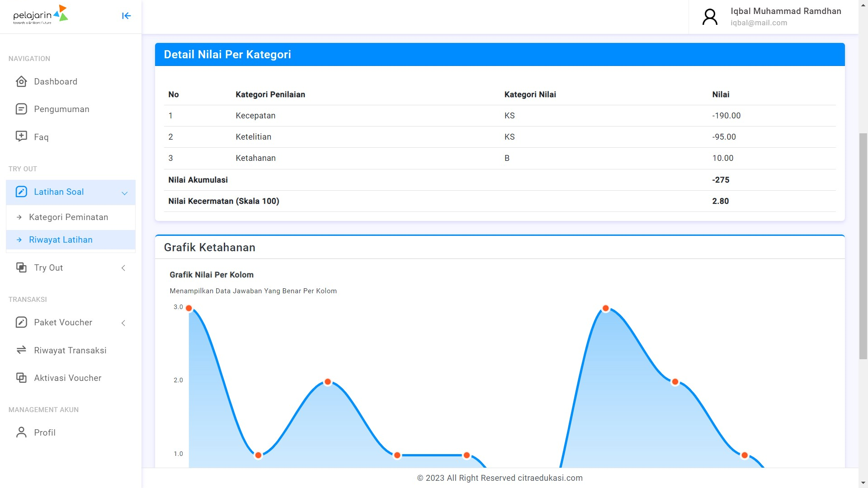Expand the Try Out menu chevron
Image resolution: width=868 pixels, height=488 pixels.
pos(123,268)
